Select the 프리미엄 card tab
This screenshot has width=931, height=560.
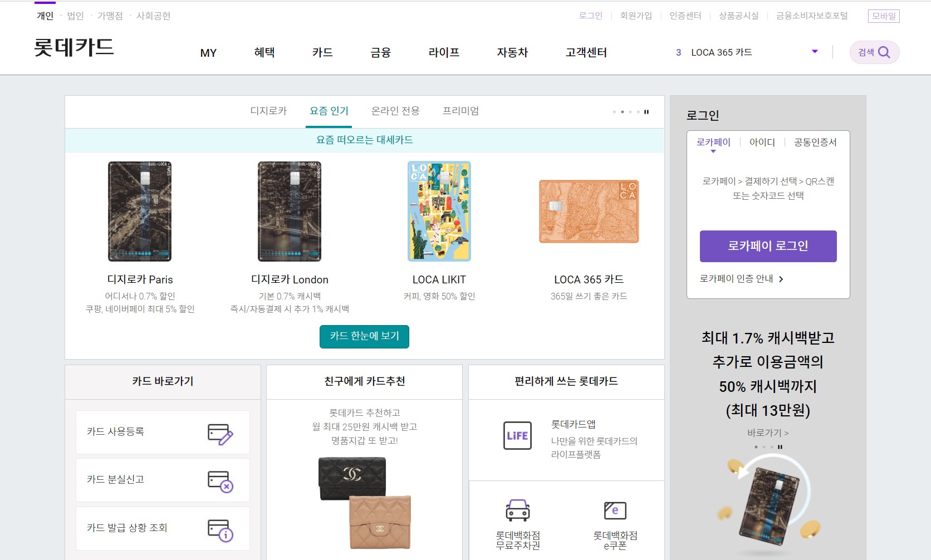(460, 111)
